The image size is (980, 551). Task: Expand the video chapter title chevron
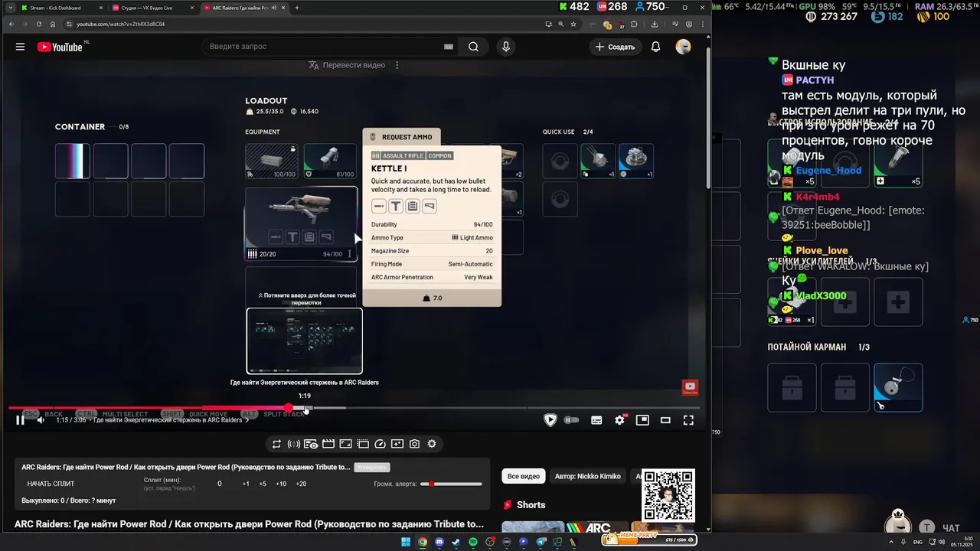(x=247, y=420)
